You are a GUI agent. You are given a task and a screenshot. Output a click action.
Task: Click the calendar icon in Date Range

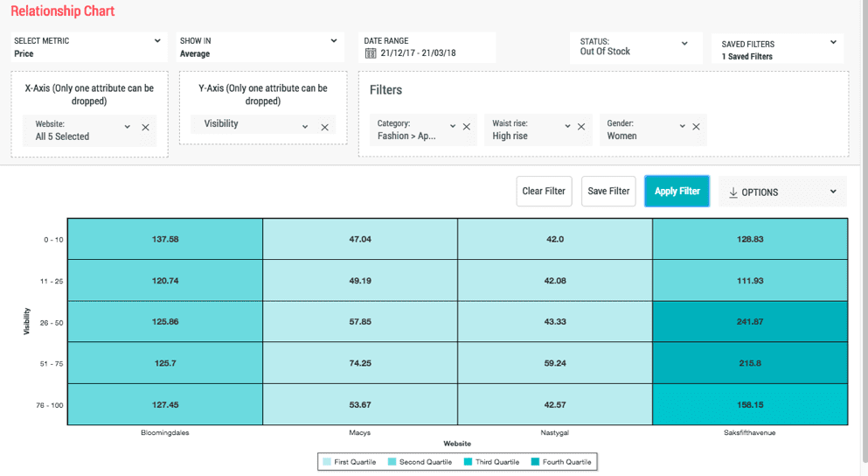click(x=371, y=53)
